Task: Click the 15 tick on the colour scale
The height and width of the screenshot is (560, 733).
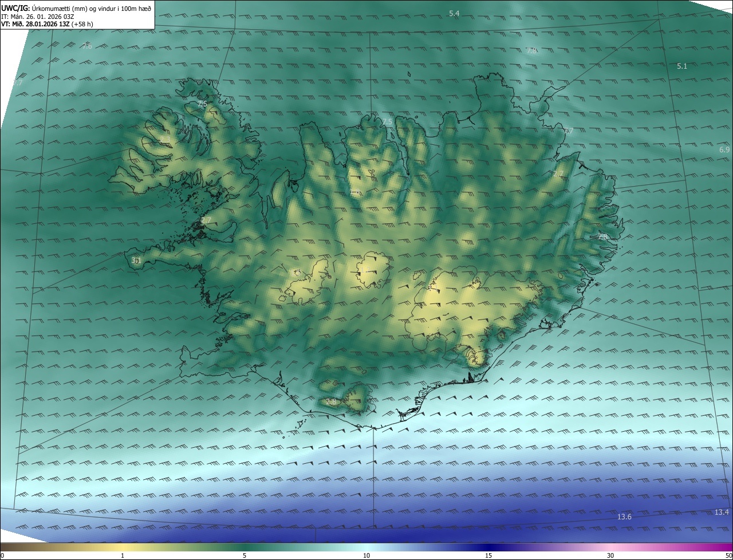Action: click(x=488, y=555)
